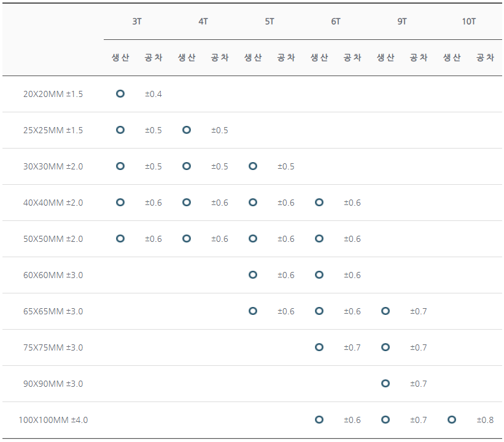Select the 3T column header
Screen dimensions: 504x442
[137, 21]
